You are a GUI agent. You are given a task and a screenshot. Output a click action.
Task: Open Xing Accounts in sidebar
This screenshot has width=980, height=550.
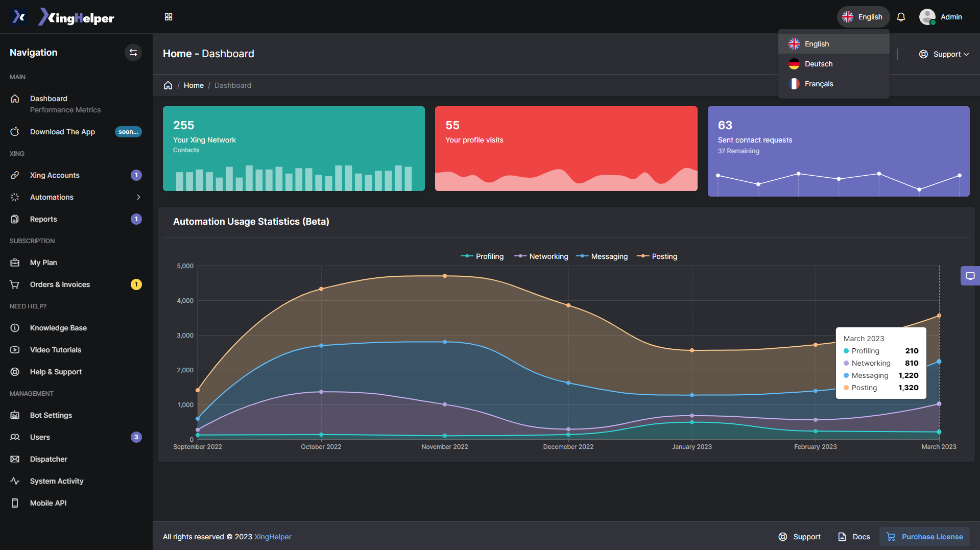tap(76, 175)
